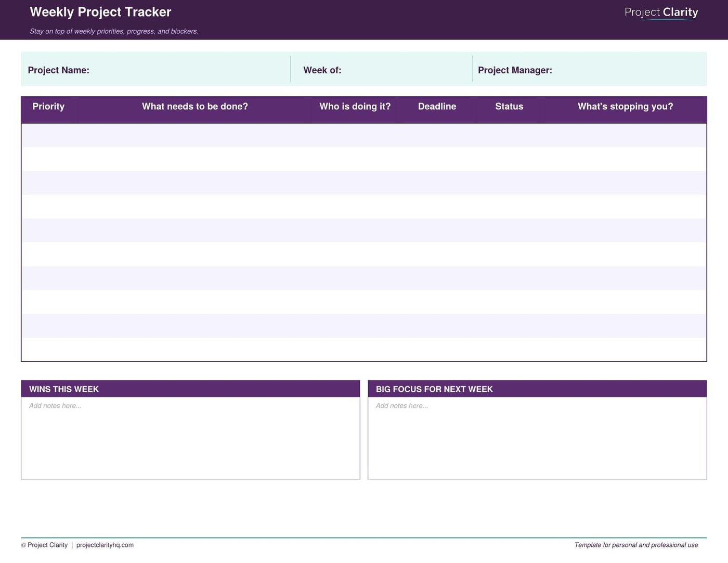Click the "Weekly Project Tracker" title

[x=100, y=12]
